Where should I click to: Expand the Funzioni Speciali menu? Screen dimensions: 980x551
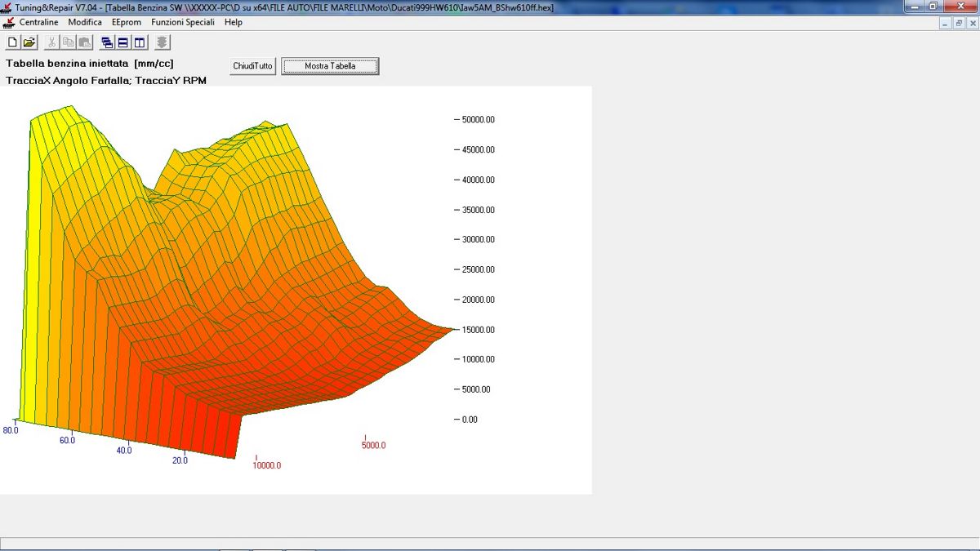[183, 22]
